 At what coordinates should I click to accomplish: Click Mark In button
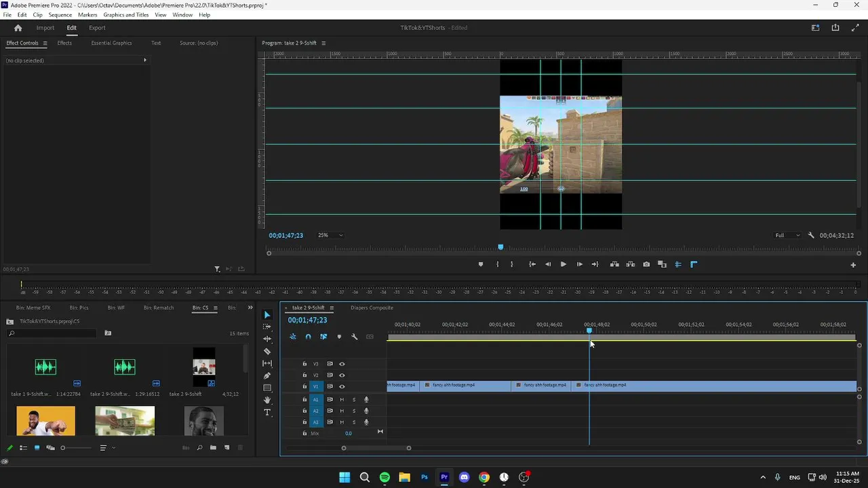(497, 264)
